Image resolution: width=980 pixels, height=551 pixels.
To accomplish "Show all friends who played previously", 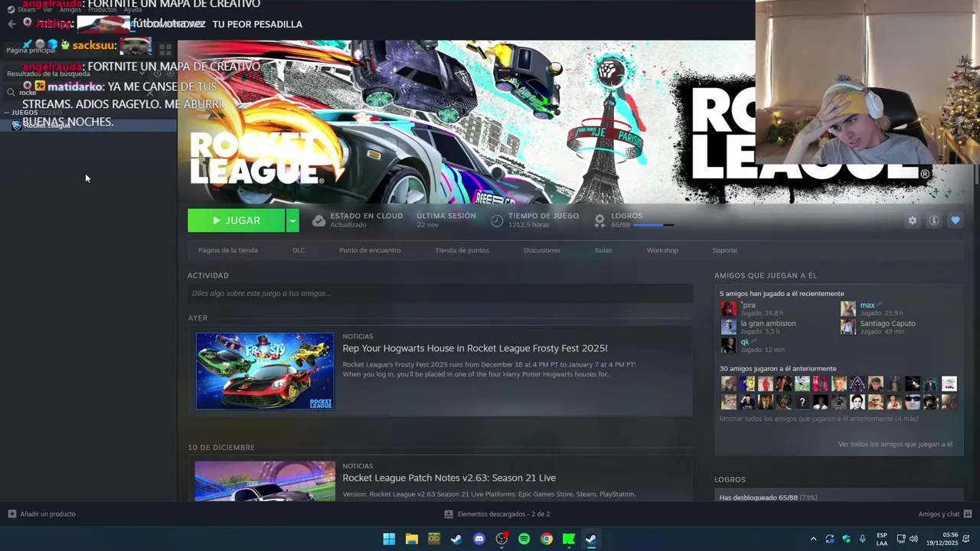I will point(818,419).
